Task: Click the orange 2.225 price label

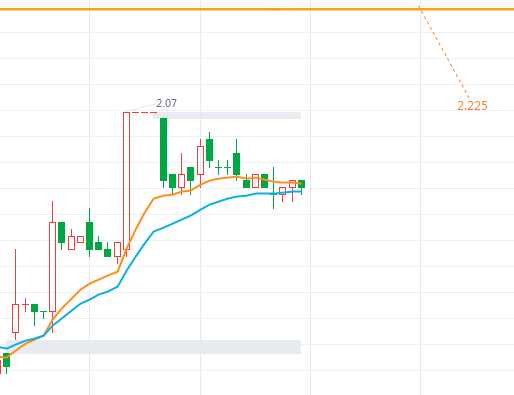Action: 472,106
